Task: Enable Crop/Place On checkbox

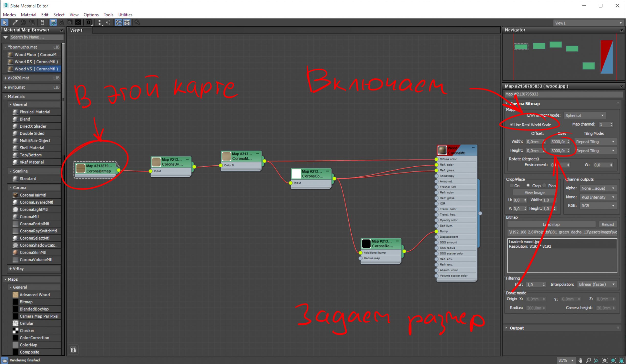Action: pyautogui.click(x=512, y=186)
